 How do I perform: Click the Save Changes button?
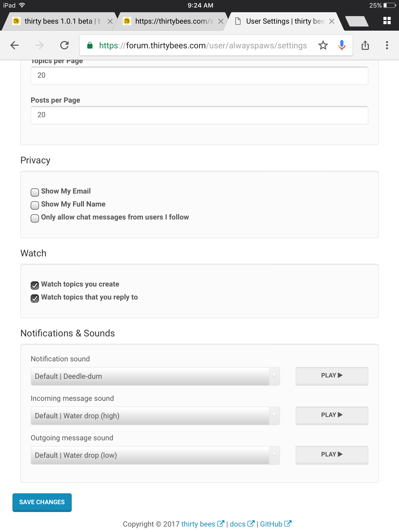pos(42,502)
